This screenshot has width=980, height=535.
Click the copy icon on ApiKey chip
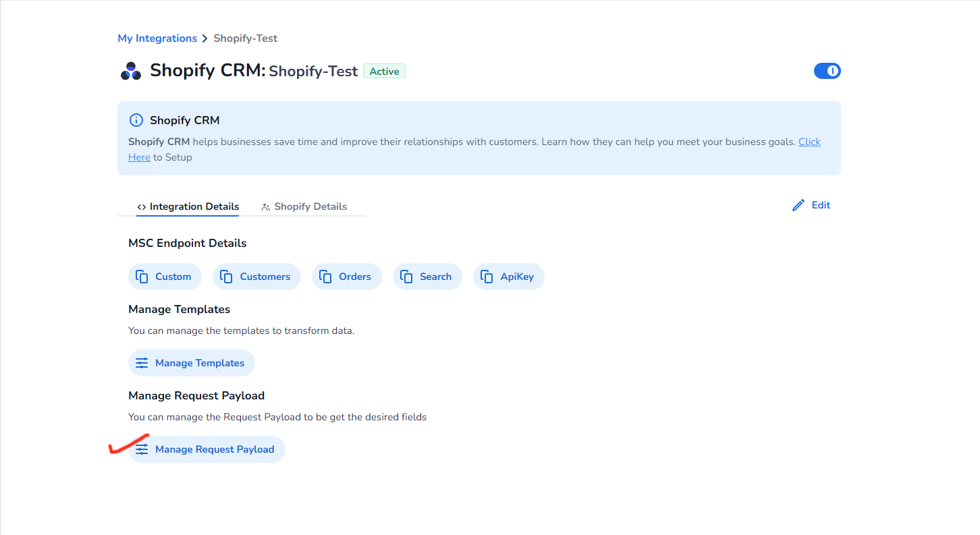pyautogui.click(x=487, y=277)
